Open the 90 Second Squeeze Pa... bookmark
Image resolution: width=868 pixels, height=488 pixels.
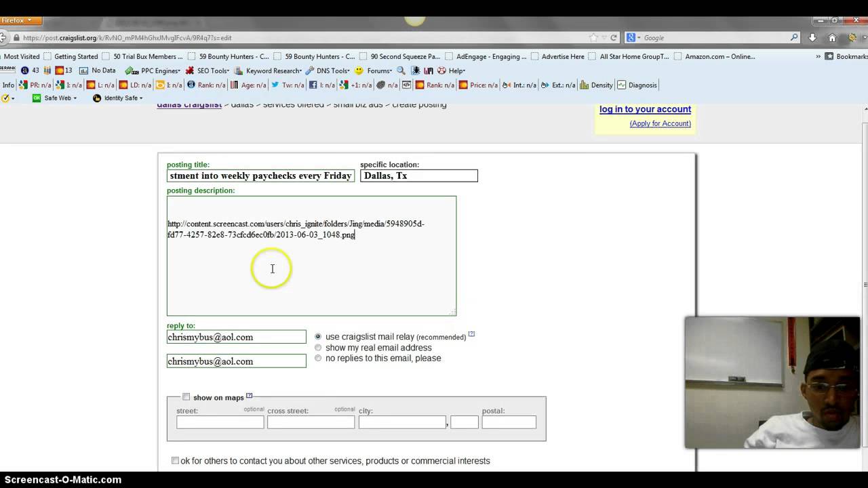click(x=399, y=56)
